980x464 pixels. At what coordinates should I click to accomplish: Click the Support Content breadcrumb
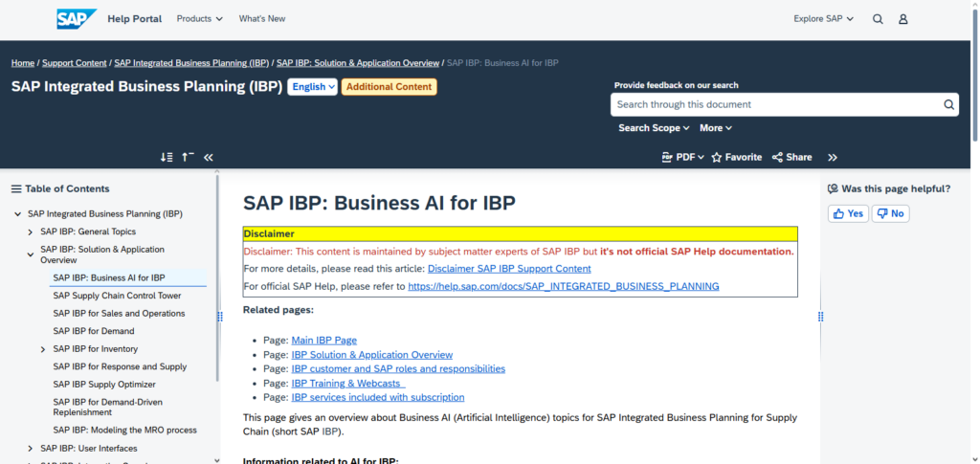click(x=75, y=63)
